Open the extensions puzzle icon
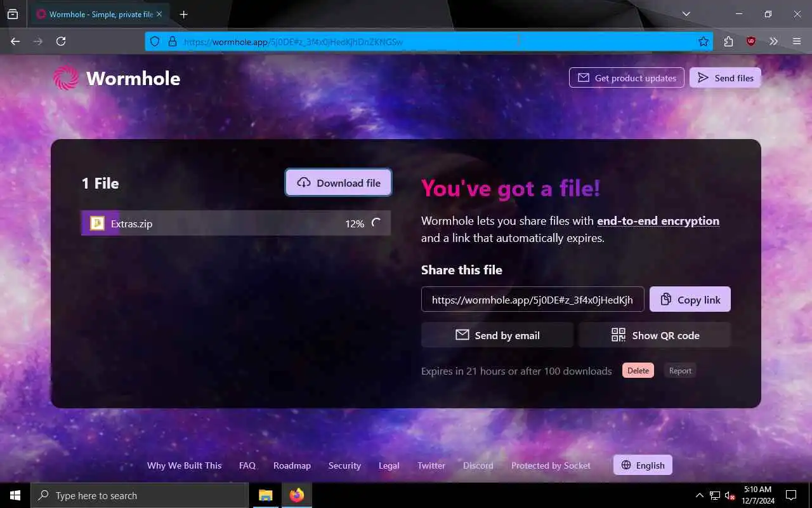The height and width of the screenshot is (508, 812). [x=728, y=41]
